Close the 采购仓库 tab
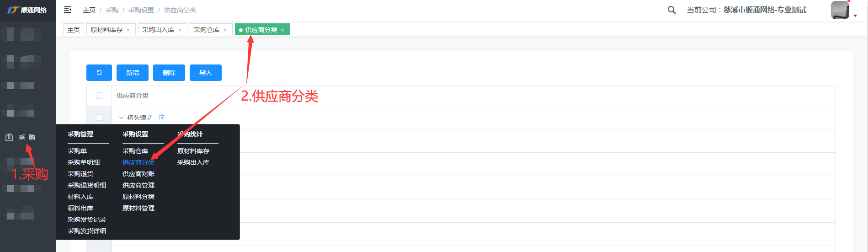Screen dimensions: 868x252 (225, 30)
